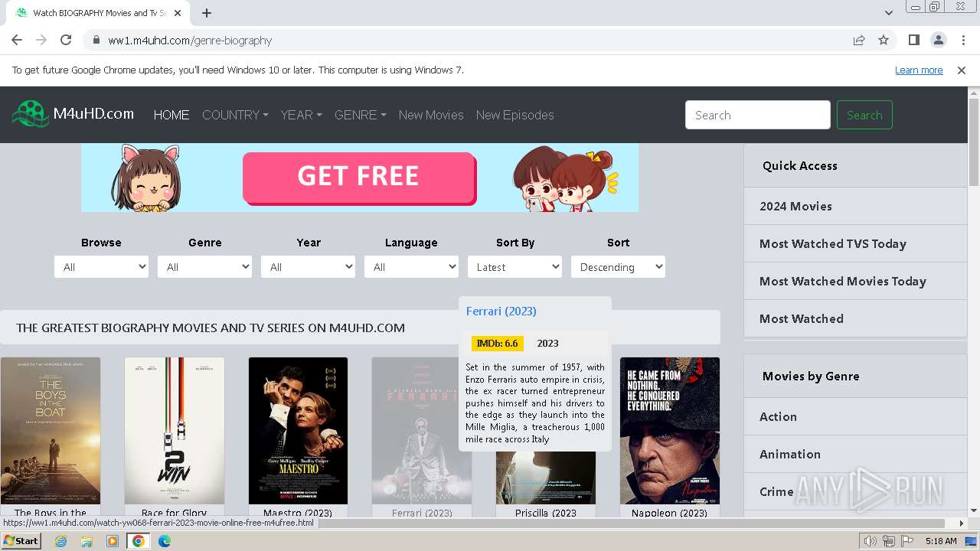The height and width of the screenshot is (551, 980).
Task: Open Most Watched Movies Today link
Action: (x=843, y=281)
